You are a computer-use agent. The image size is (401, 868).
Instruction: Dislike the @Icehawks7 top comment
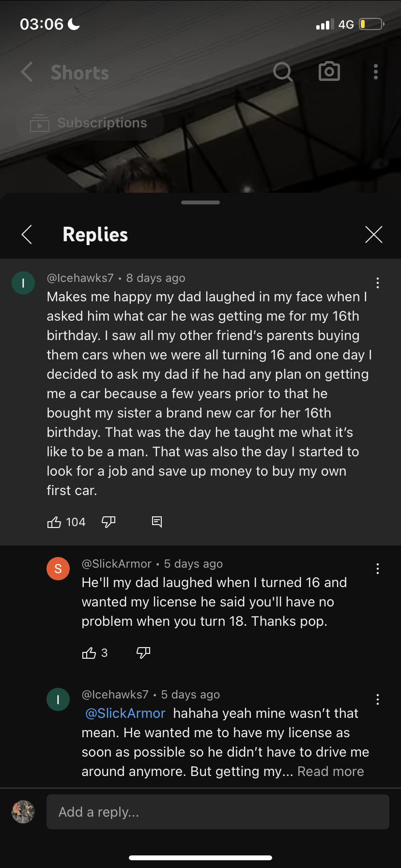pos(108,522)
